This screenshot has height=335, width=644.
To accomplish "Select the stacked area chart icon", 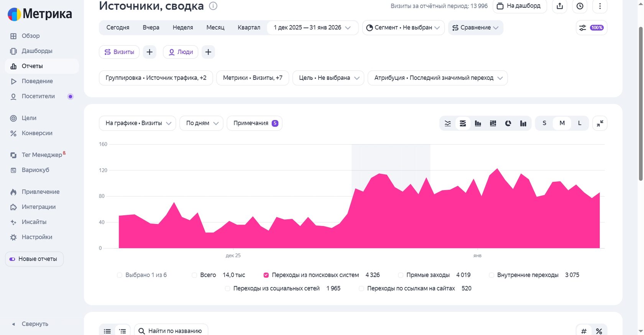I will [463, 123].
